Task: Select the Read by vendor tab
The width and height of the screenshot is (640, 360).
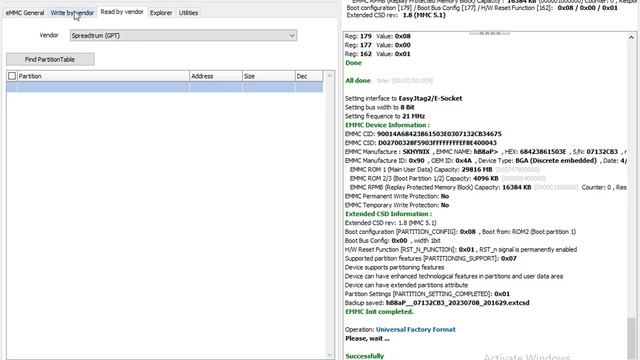Action: [x=122, y=12]
